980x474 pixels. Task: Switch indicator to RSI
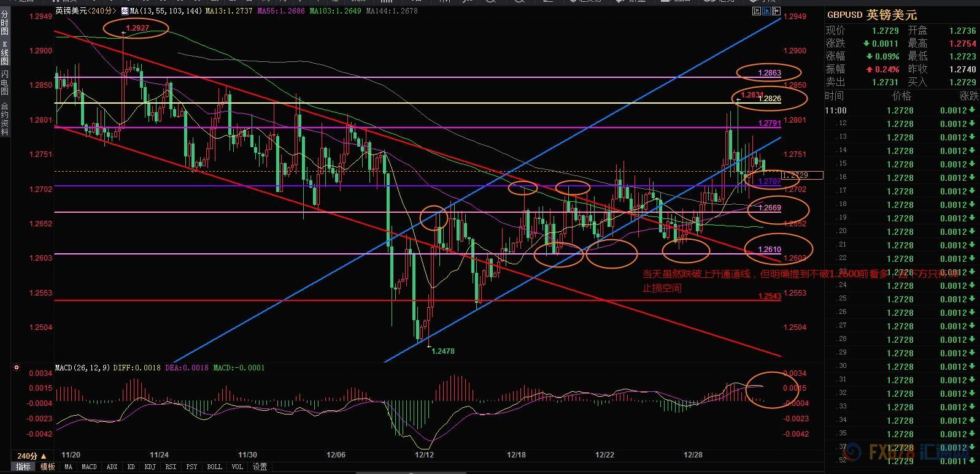coord(171,467)
